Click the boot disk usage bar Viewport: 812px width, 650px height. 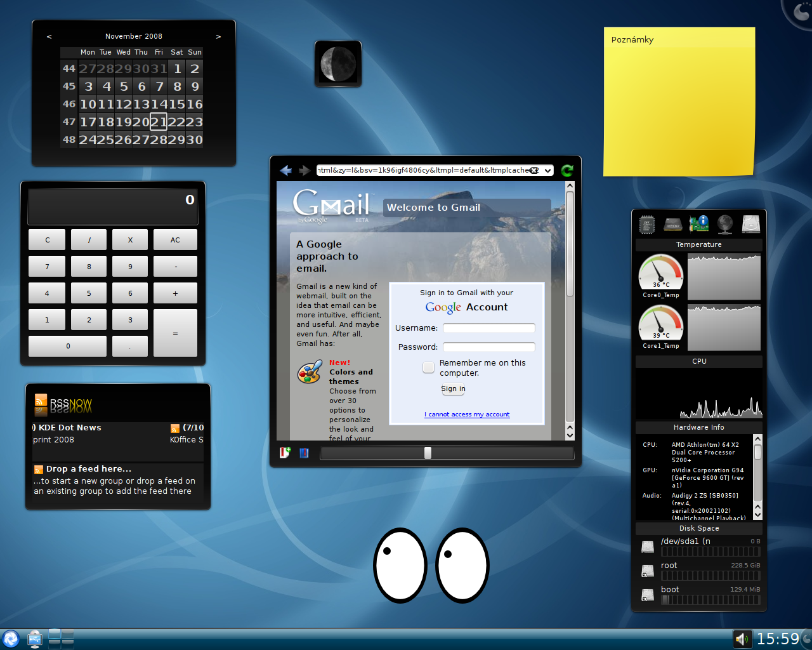710,600
